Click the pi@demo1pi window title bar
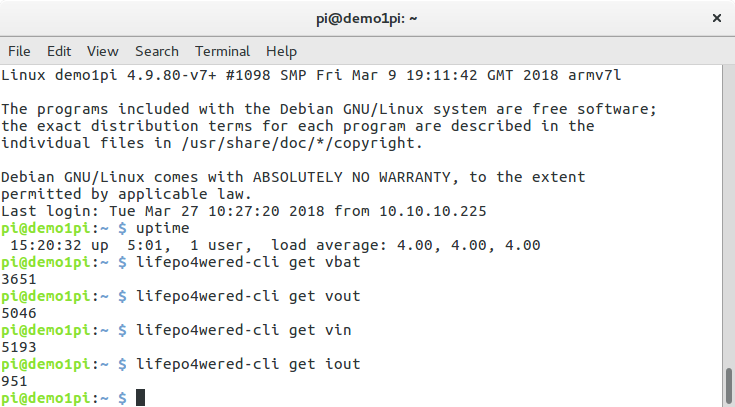 pyautogui.click(x=366, y=19)
